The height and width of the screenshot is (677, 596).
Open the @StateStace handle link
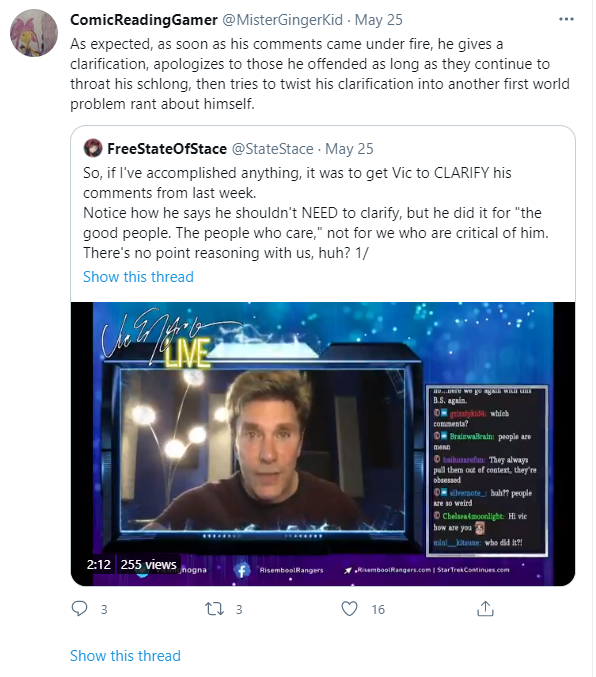click(x=273, y=149)
